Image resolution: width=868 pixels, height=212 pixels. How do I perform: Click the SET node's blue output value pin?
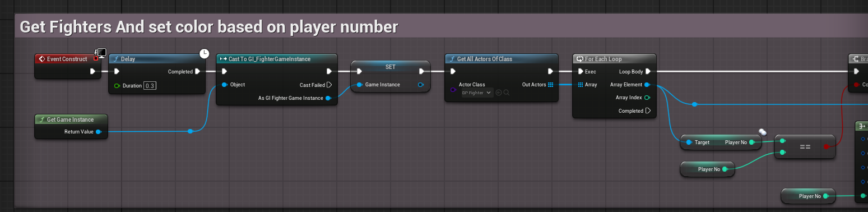tap(421, 85)
